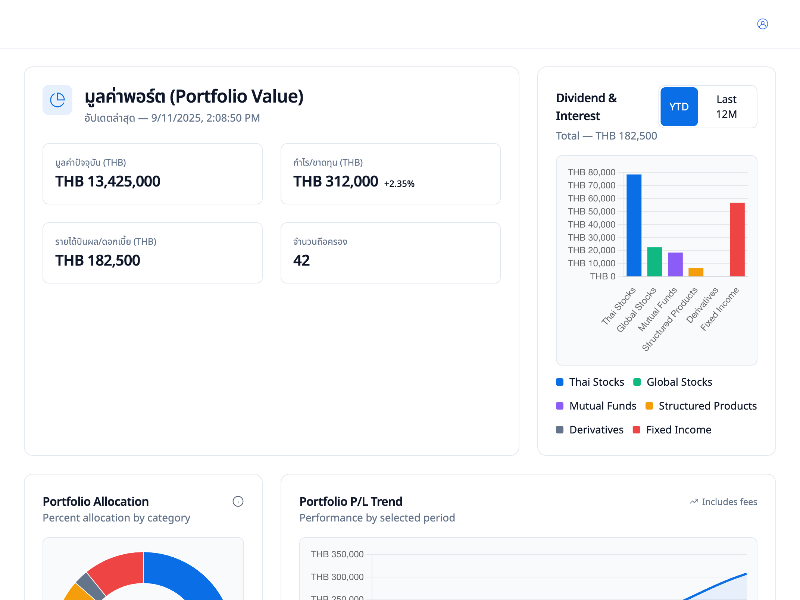
Task: Open the THB 13,425,000 current value card
Action: click(x=152, y=174)
